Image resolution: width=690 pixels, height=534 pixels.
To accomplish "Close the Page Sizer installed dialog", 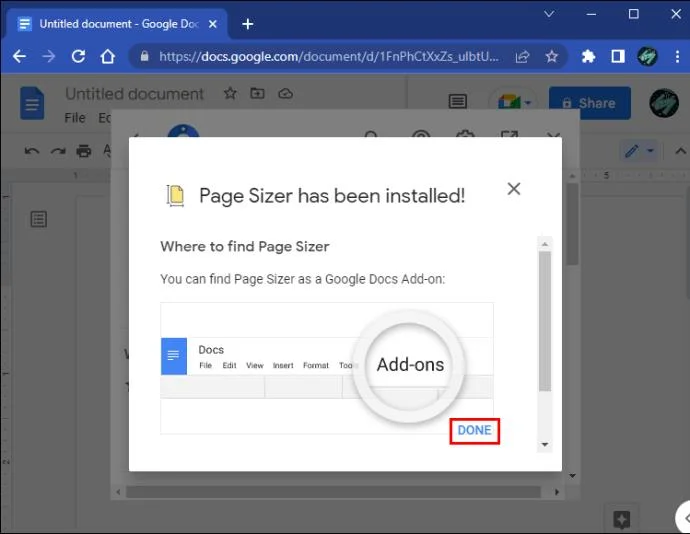I will pyautogui.click(x=514, y=189).
